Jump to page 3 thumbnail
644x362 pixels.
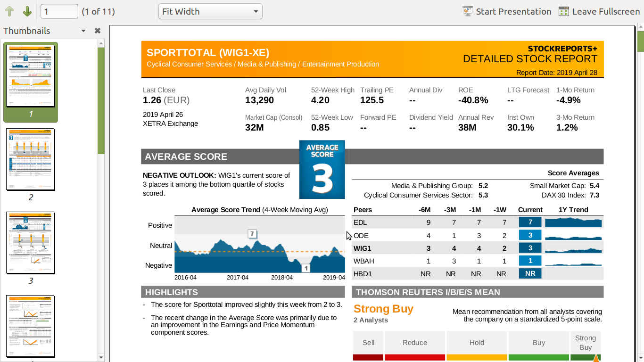pyautogui.click(x=31, y=242)
